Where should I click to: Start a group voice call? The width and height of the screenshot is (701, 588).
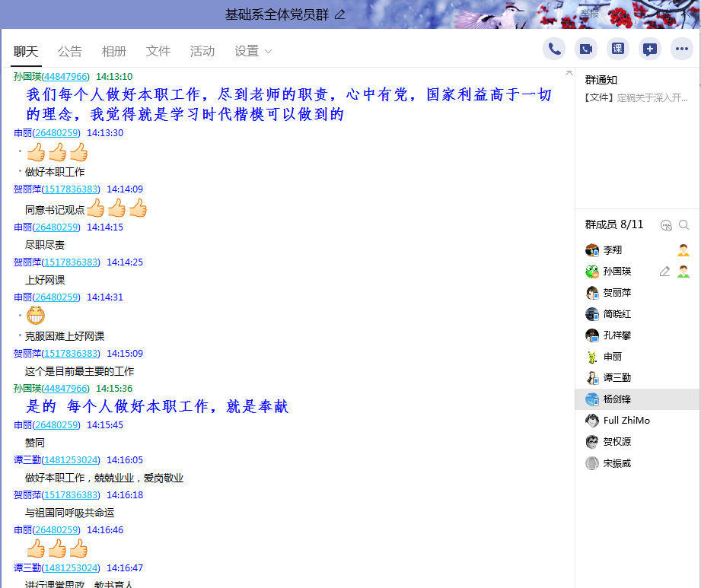554,49
